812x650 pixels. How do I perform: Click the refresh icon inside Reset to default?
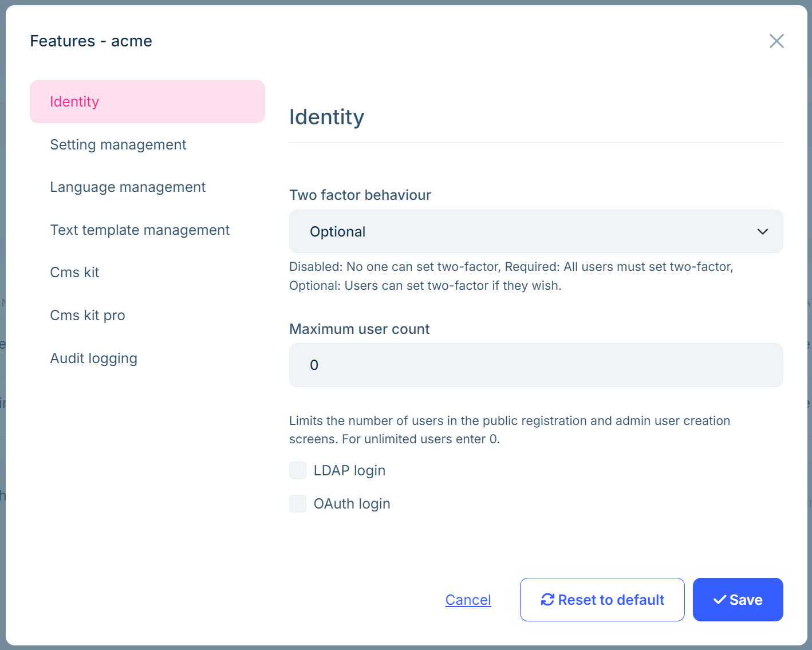coord(547,600)
